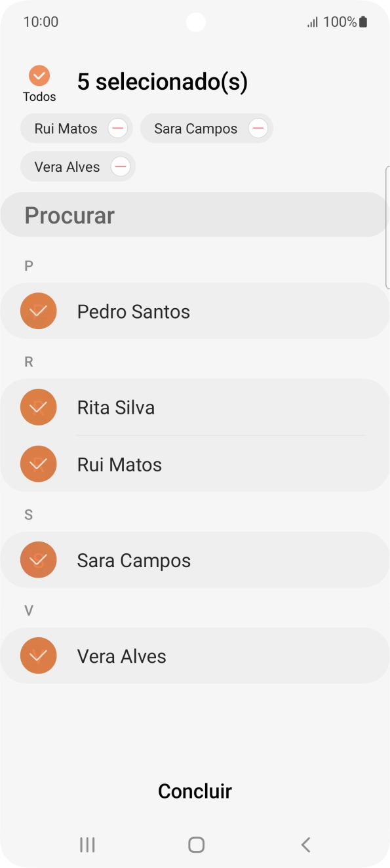The width and height of the screenshot is (390, 868).
Task: Tap Pedro Santos's contact avatar checkmark
Action: [38, 311]
